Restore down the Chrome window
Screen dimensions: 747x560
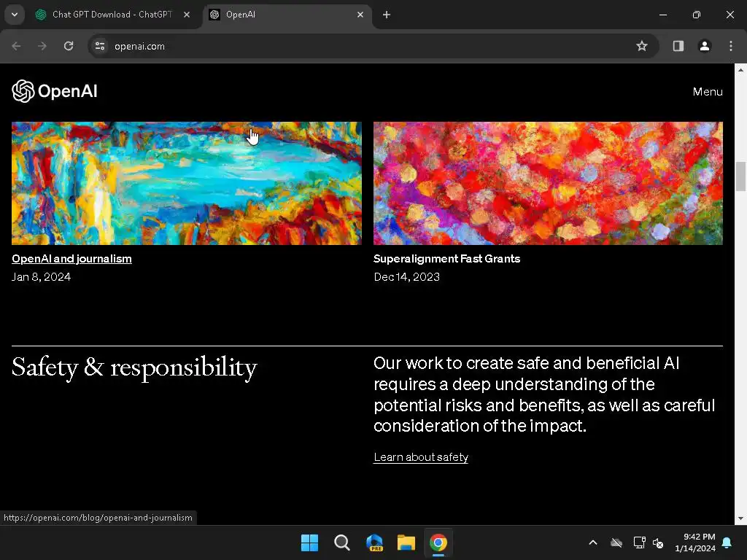(697, 15)
